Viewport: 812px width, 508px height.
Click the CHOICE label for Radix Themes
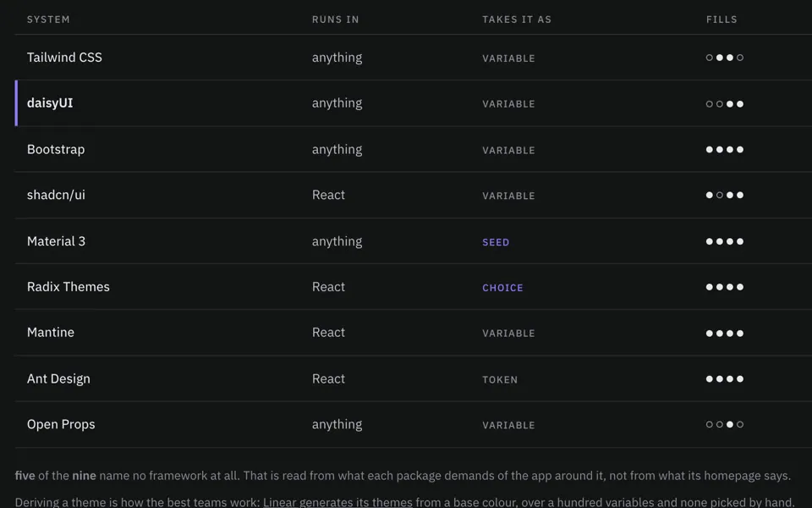[502, 288]
